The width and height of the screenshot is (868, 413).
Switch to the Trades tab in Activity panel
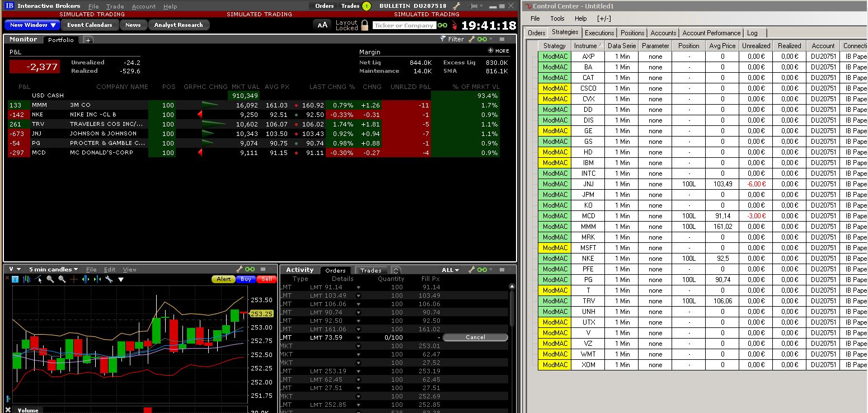[370, 270]
